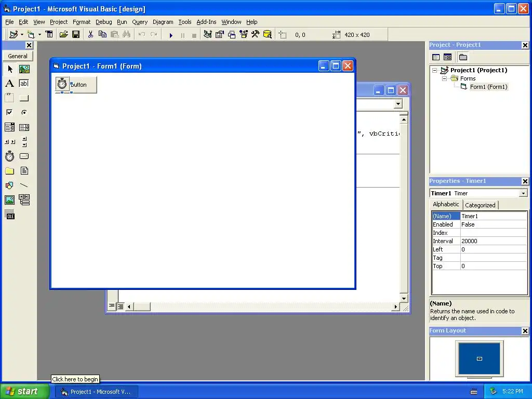Click the Enabled property value False
Screen dimensions: 532x399
(x=494, y=224)
